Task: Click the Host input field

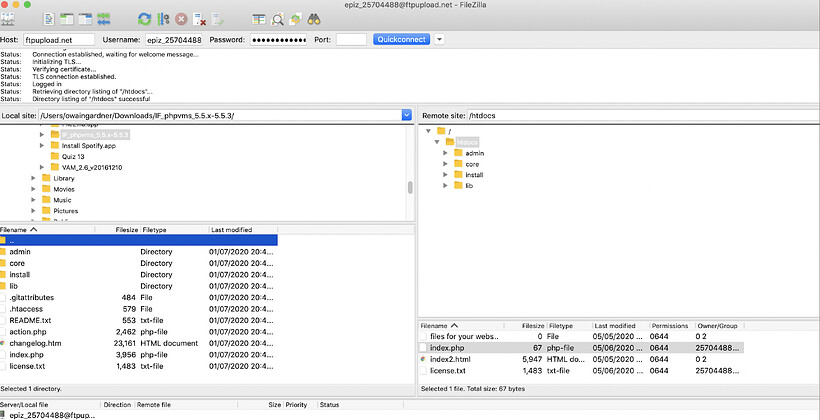Action: tap(59, 40)
